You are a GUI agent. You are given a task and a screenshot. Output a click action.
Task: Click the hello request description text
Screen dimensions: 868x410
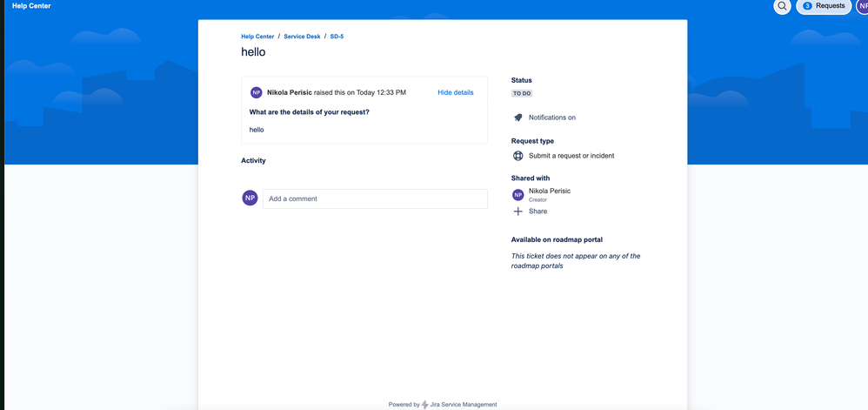coord(257,130)
